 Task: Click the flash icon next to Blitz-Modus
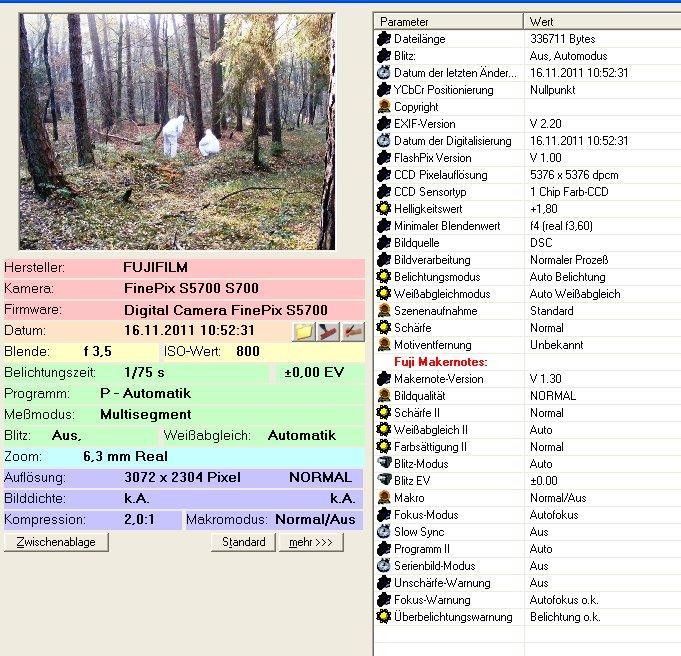(384, 464)
